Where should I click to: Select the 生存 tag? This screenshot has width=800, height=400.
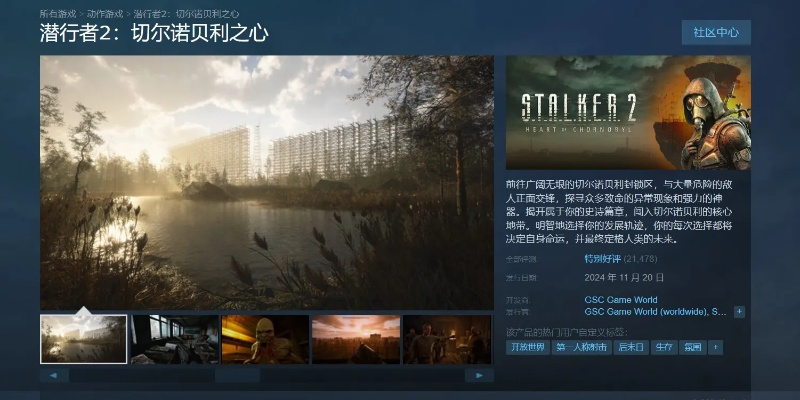coord(664,347)
